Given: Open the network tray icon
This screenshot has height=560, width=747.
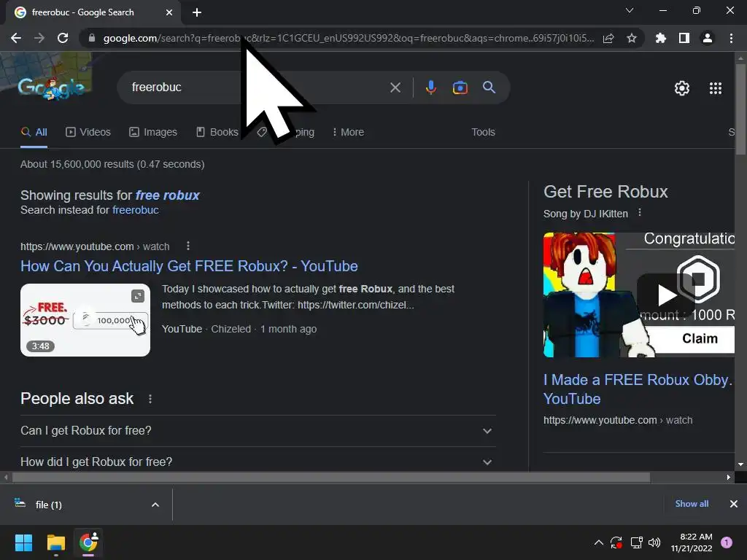Looking at the screenshot, I should click(x=636, y=542).
